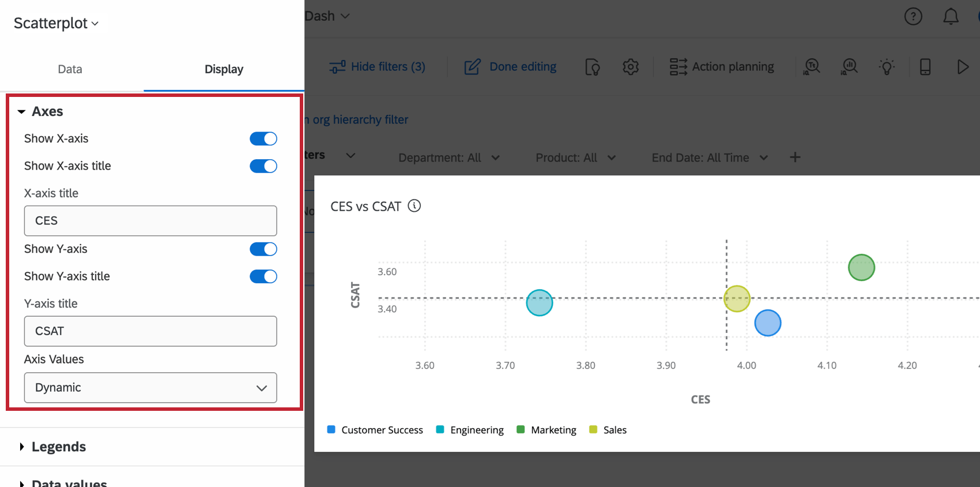Open the Dash dropdown in header

327,16
